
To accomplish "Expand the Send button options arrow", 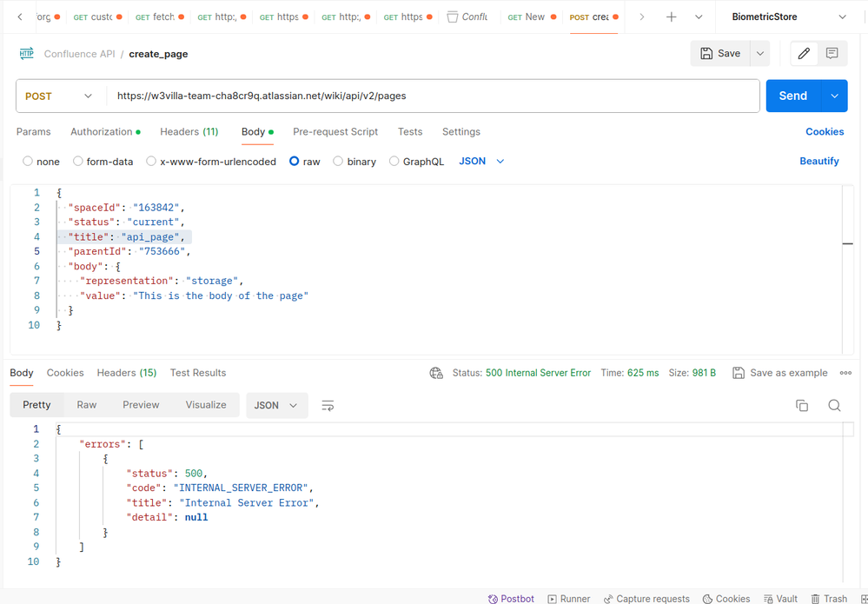I will [834, 96].
